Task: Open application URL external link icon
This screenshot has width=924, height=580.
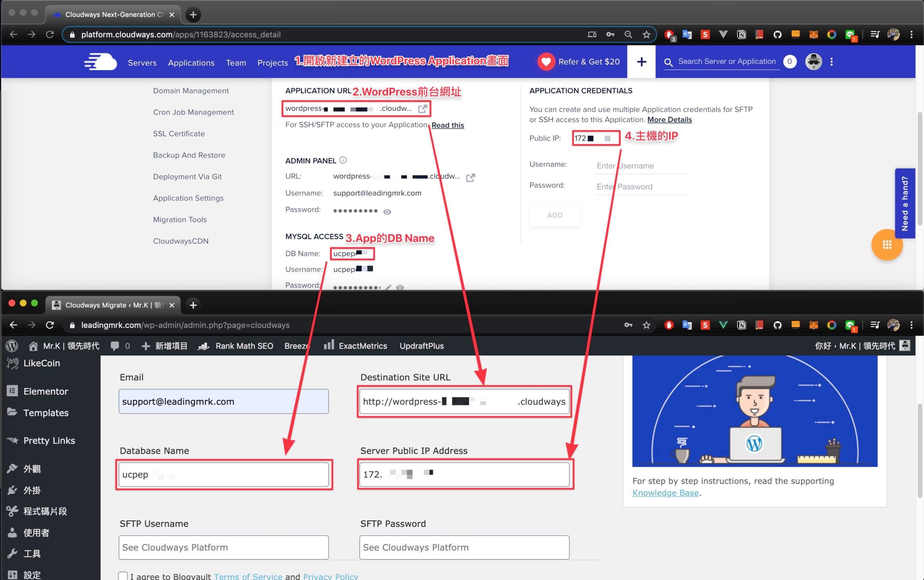Action: point(422,109)
